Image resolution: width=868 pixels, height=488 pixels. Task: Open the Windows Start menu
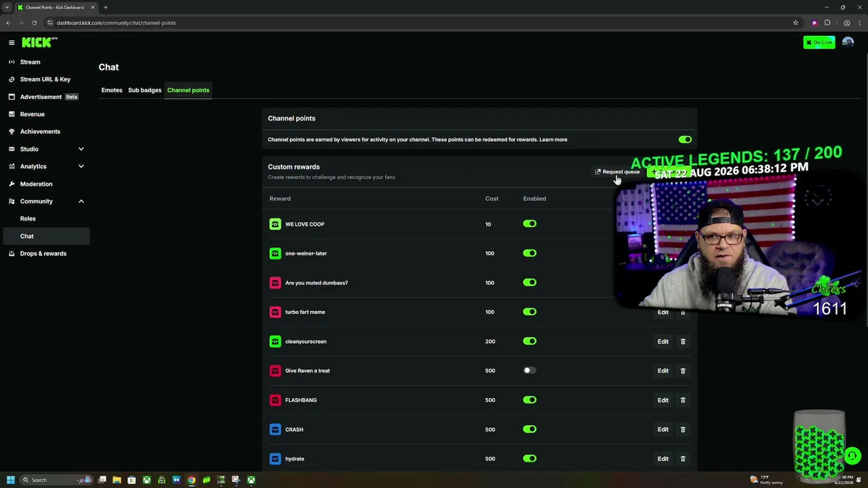coord(10,480)
